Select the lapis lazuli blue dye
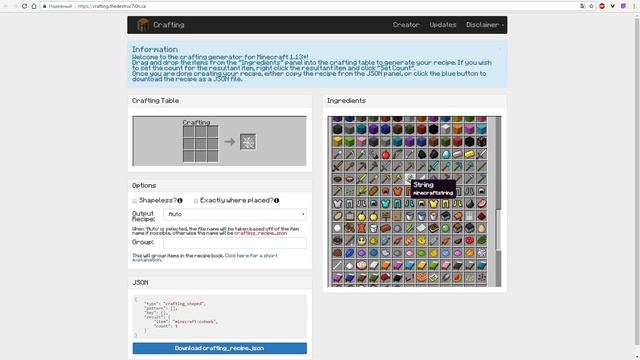Screen dimensions: 640x360 click(349, 253)
